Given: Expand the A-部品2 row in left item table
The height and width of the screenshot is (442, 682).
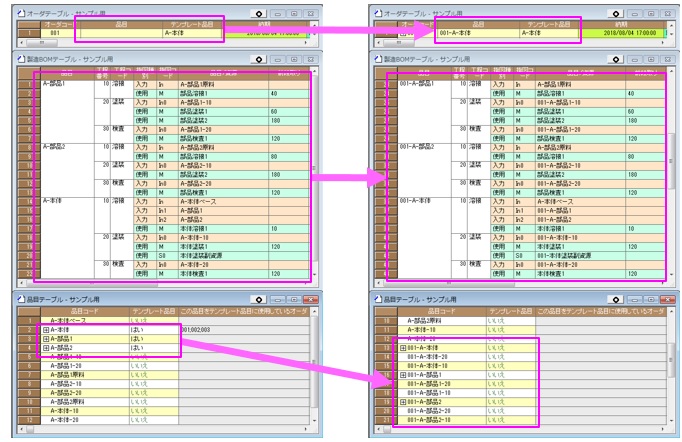Looking at the screenshot, I should [44, 347].
